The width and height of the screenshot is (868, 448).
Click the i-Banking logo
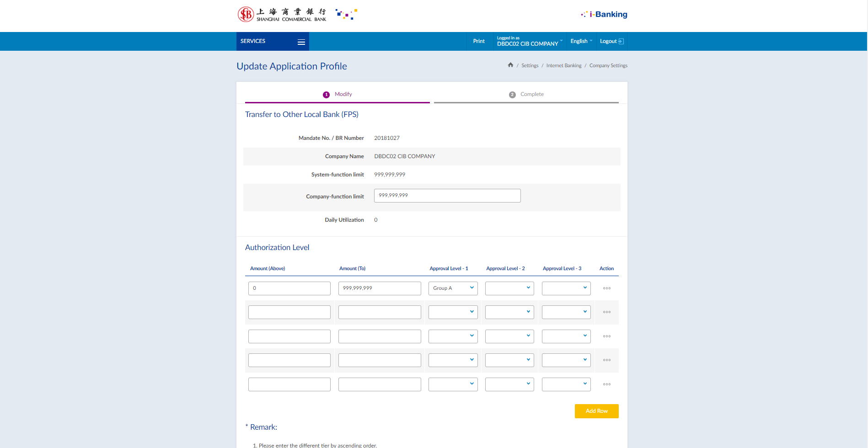pos(604,15)
